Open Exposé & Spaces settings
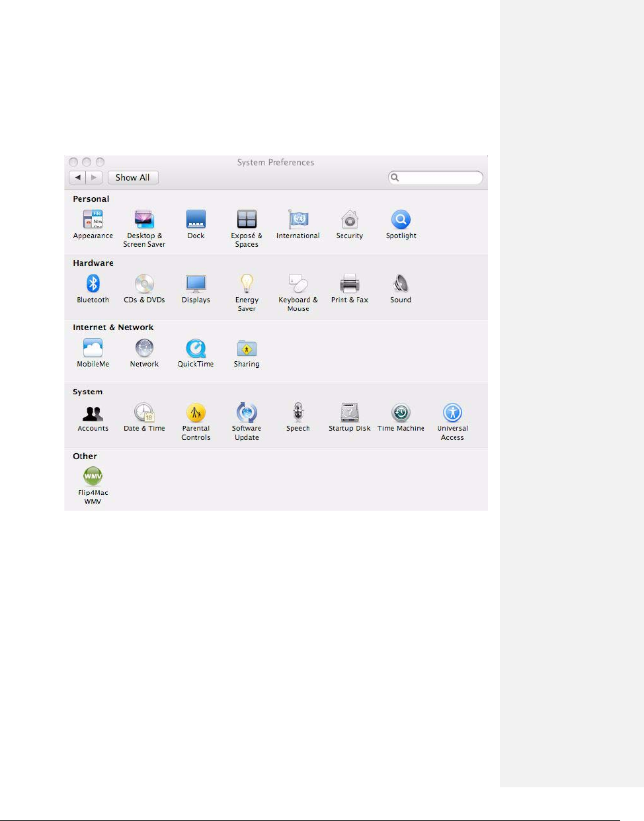The width and height of the screenshot is (644, 821). pos(247,220)
